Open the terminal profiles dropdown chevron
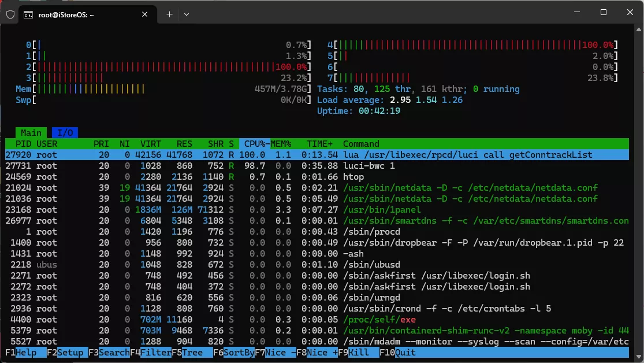Screen dimensions: 644x363 coord(187,14)
